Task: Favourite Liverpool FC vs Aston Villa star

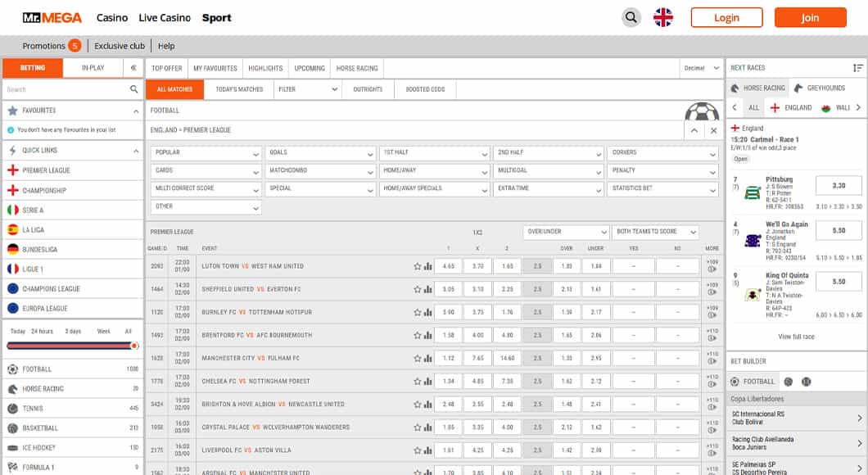Action: tap(418, 450)
